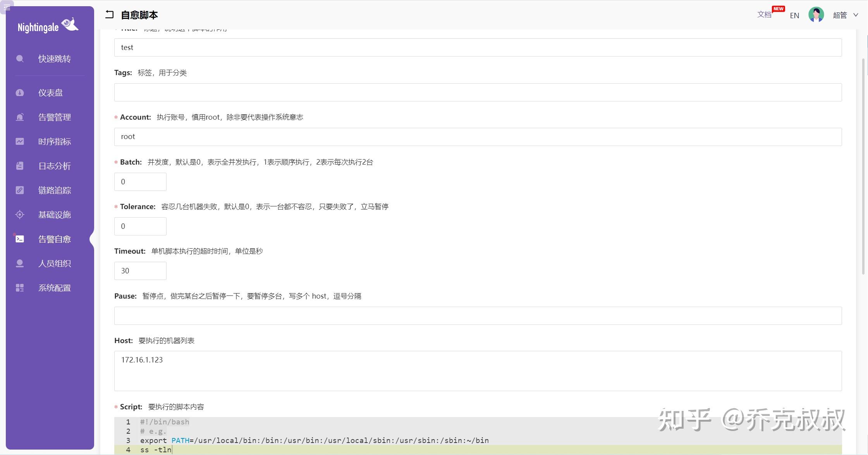Collapse the sidebar using the top-left toggle
The height and width of the screenshot is (455, 868).
coord(7,7)
